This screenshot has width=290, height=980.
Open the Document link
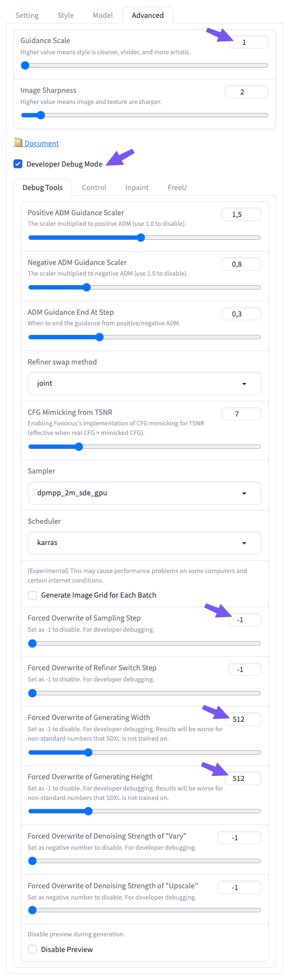[x=41, y=144]
